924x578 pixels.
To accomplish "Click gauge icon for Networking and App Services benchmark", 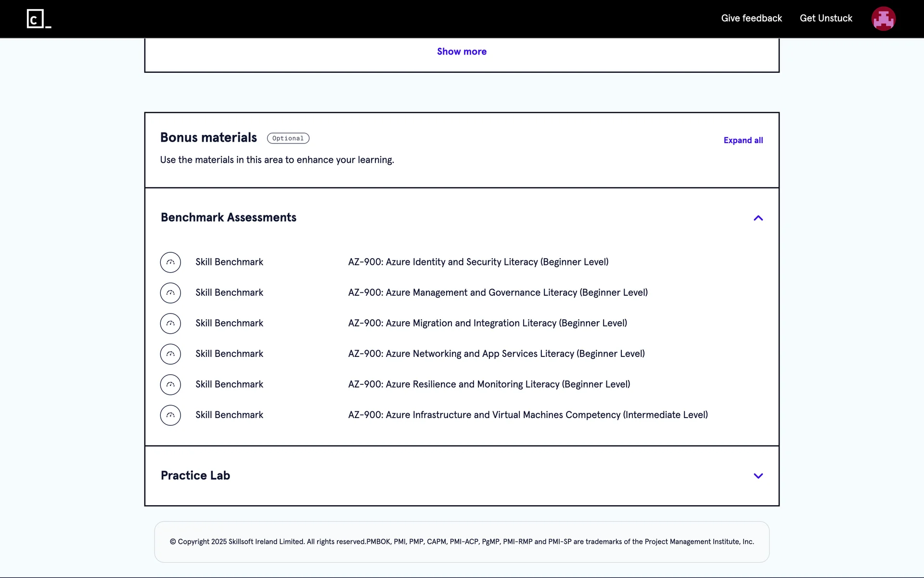I will point(170,354).
